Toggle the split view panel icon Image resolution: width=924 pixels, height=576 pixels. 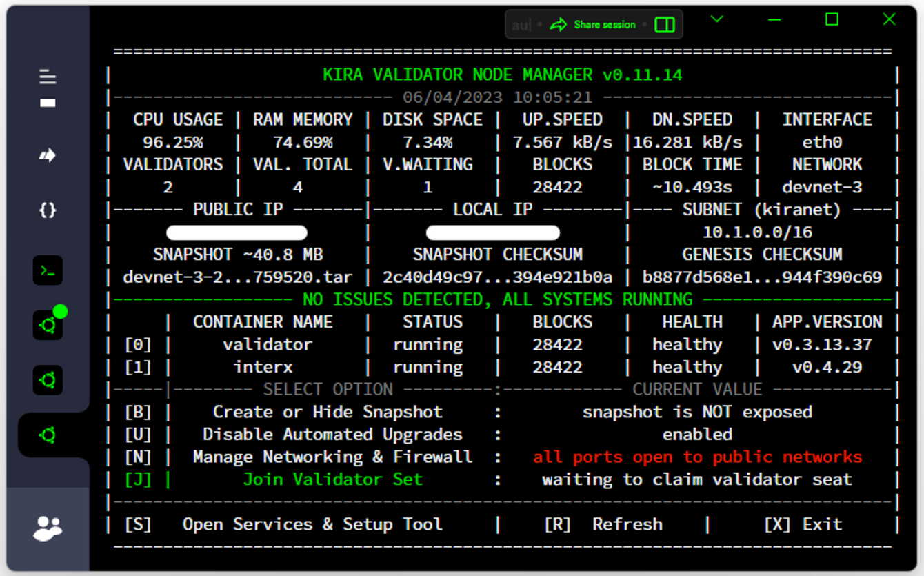(x=665, y=25)
